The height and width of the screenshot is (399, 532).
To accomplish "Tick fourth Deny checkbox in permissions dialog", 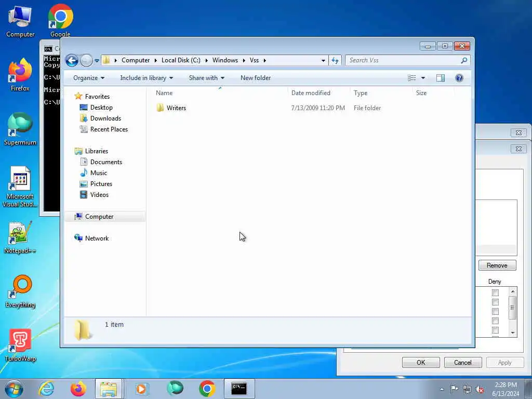I will [x=495, y=321].
